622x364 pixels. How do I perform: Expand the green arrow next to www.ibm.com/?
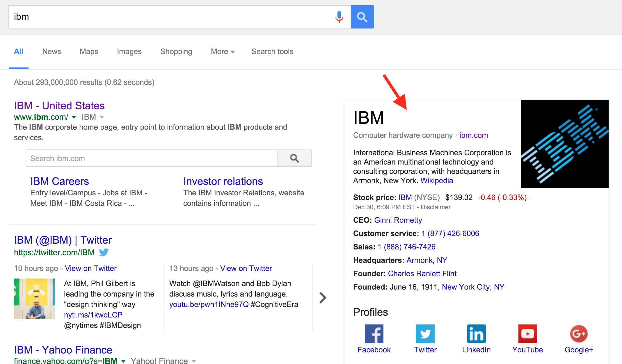(74, 117)
